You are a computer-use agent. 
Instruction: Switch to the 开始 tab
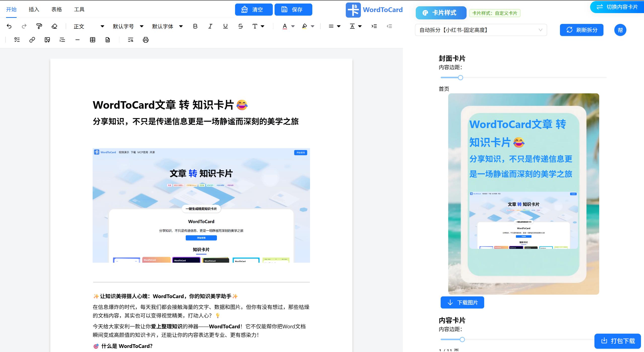pos(11,10)
